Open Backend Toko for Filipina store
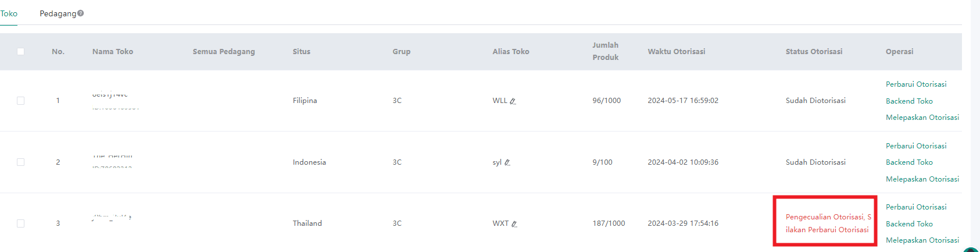 coord(909,101)
